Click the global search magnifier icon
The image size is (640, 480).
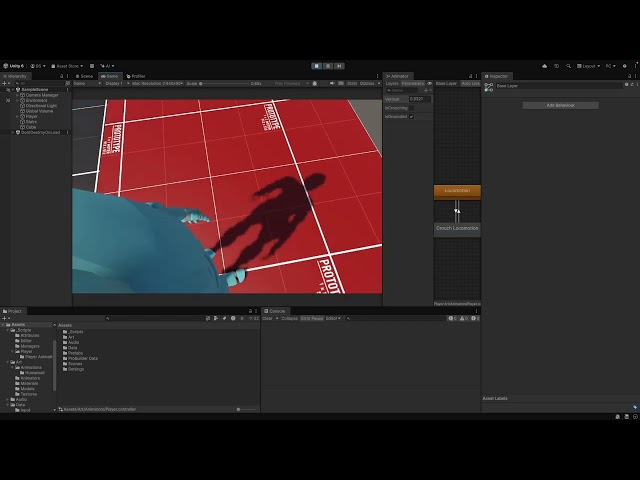[568, 66]
